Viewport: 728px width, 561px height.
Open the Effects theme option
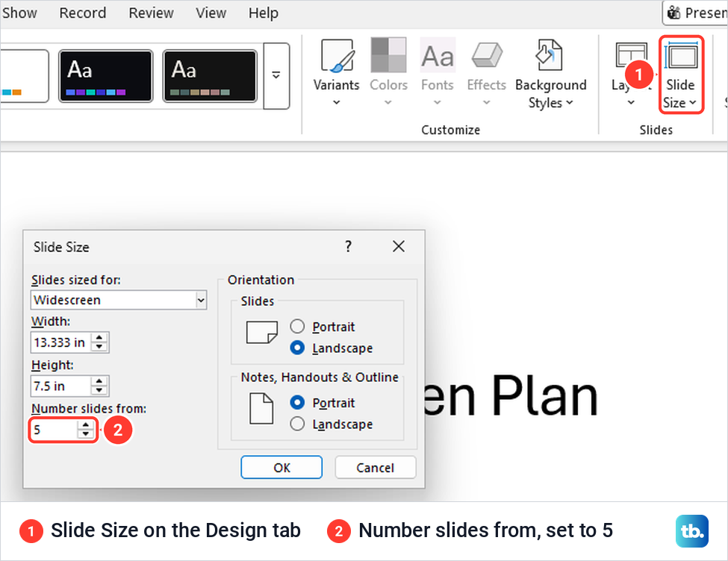coord(486,72)
